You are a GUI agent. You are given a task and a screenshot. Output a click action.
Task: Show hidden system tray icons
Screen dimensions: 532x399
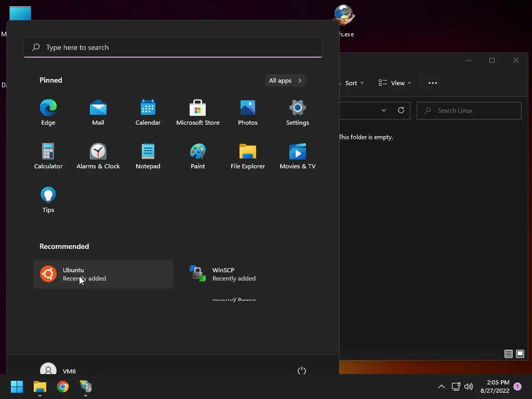click(x=442, y=387)
